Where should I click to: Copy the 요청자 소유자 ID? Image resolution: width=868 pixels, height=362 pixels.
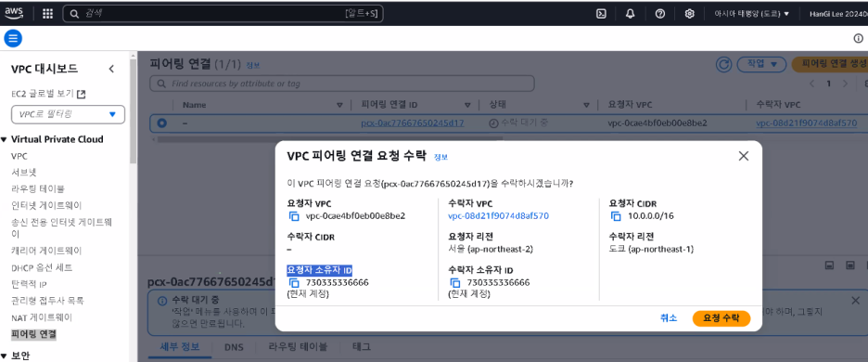(294, 283)
